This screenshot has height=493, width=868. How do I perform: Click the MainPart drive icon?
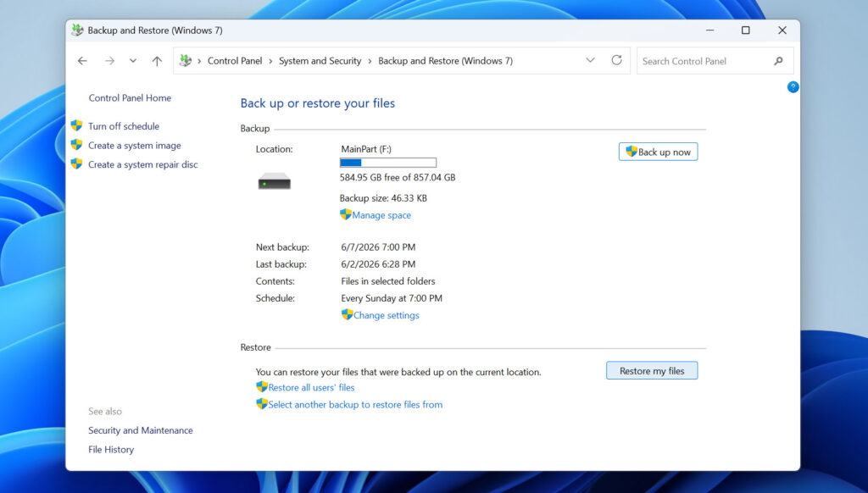point(274,181)
